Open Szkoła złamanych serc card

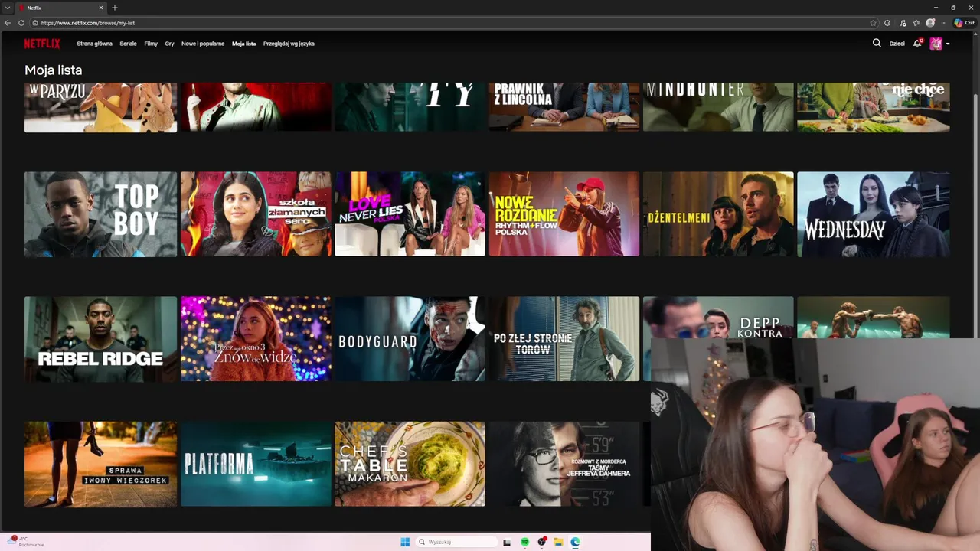(256, 214)
